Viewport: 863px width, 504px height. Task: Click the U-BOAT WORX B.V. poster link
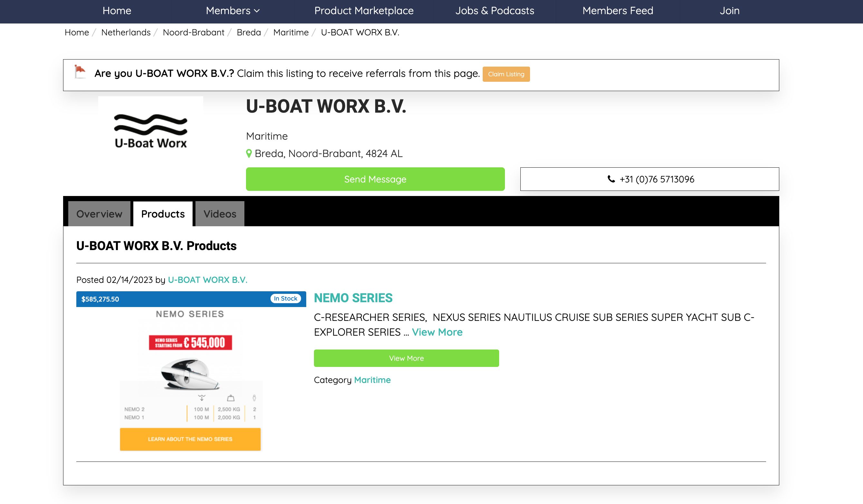coord(207,280)
